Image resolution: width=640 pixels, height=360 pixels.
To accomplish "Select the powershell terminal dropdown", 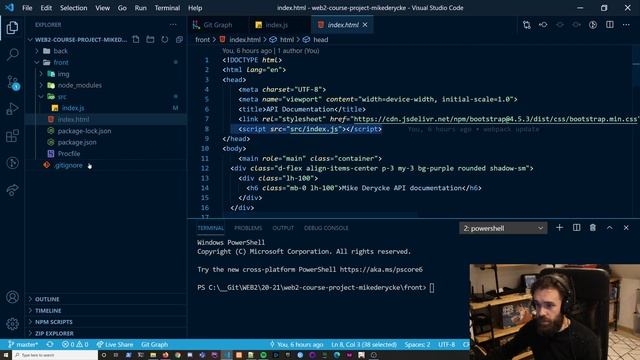I will pyautogui.click(x=503, y=228).
